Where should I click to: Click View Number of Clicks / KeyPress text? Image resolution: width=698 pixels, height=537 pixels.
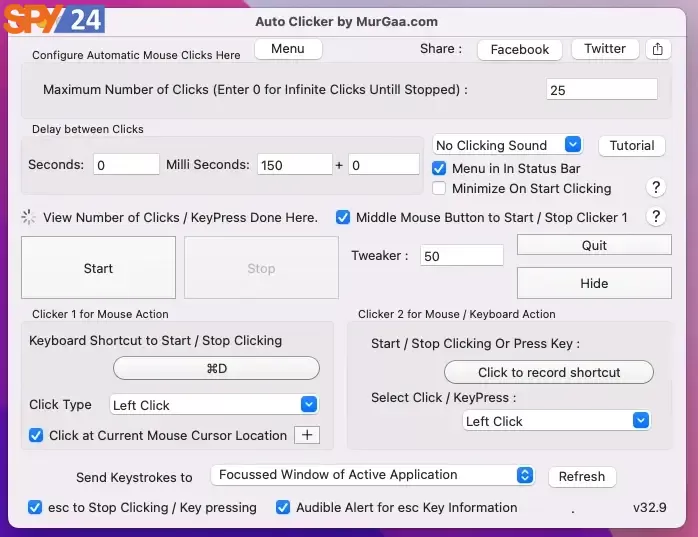180,217
